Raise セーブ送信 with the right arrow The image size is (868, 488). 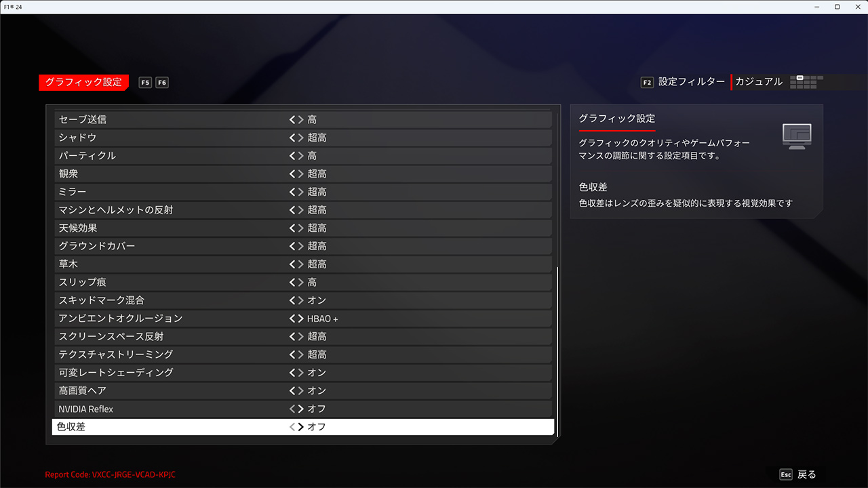tap(300, 119)
